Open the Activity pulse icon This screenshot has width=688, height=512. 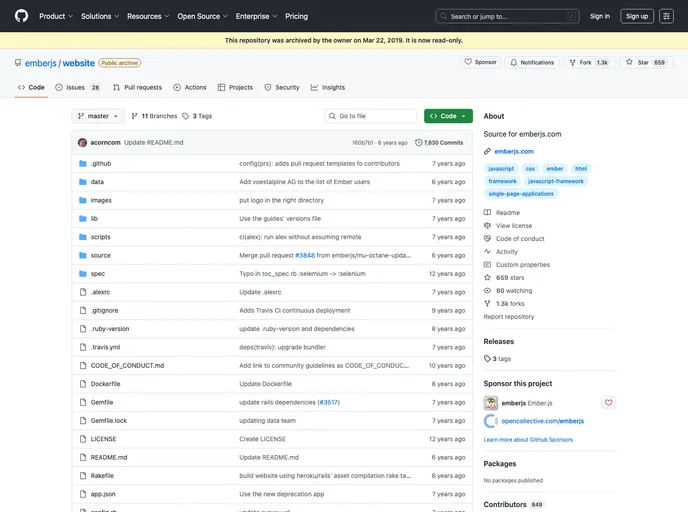coord(487,251)
